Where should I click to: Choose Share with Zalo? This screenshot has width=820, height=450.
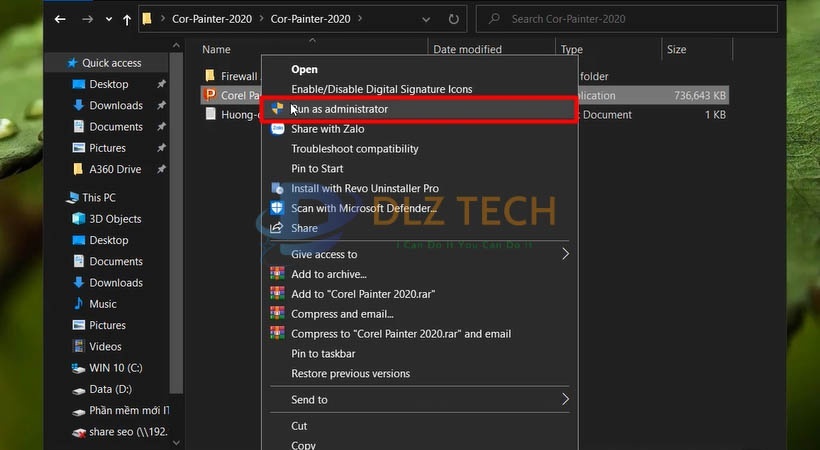click(x=327, y=129)
